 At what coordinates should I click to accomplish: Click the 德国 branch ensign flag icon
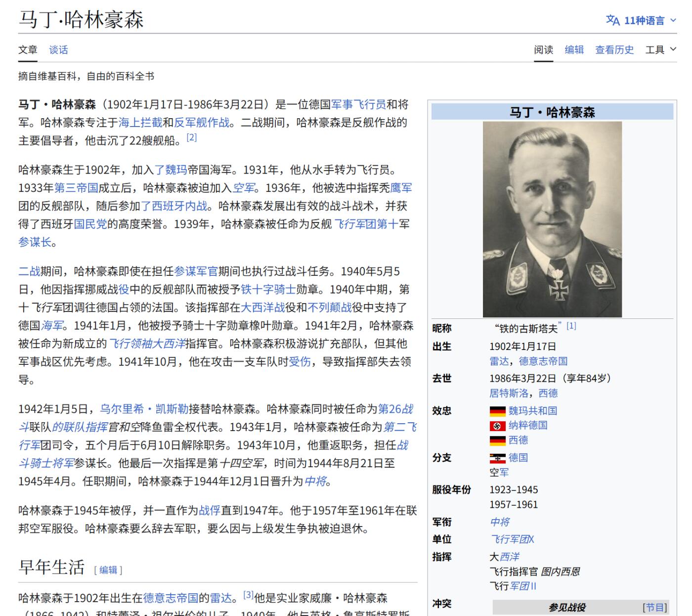pos(497,458)
